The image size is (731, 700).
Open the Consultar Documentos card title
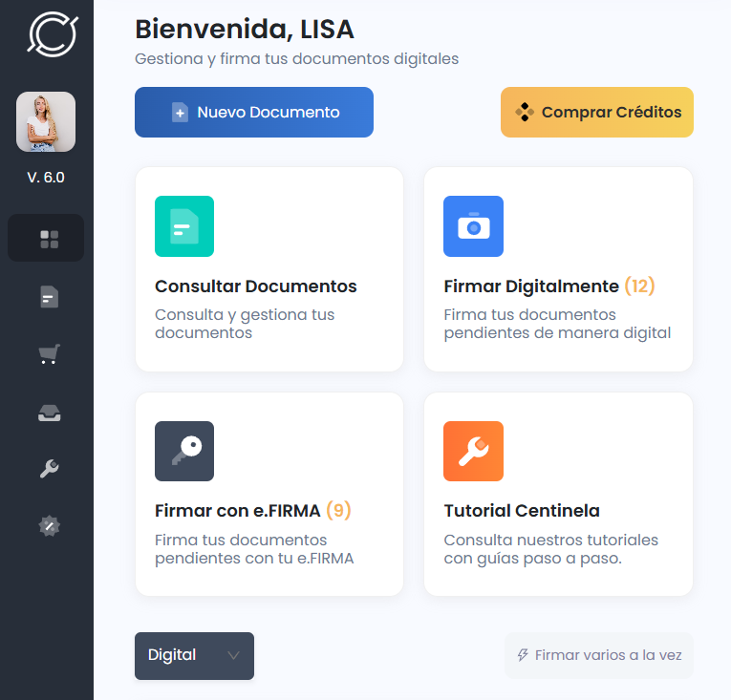click(255, 286)
